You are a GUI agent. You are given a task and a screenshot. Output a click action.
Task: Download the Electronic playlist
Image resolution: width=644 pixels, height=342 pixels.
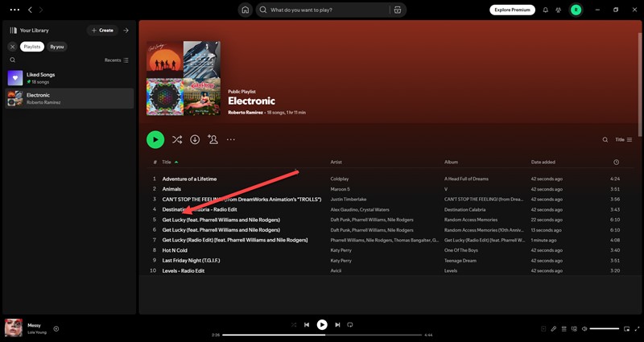click(x=195, y=139)
